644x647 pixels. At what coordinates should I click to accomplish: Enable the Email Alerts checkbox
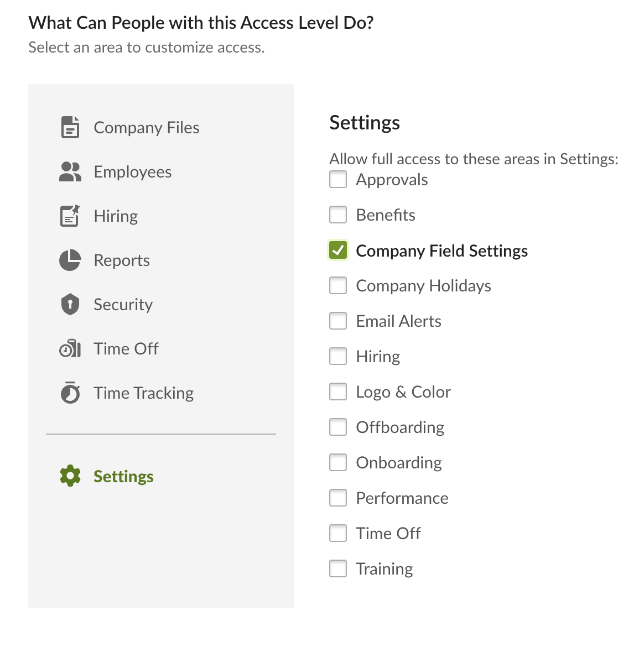(x=337, y=321)
